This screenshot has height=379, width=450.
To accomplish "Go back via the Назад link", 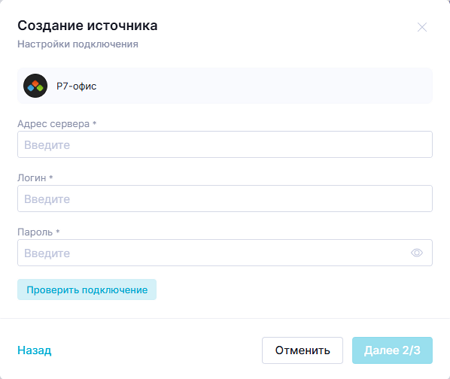I will tap(34, 350).
